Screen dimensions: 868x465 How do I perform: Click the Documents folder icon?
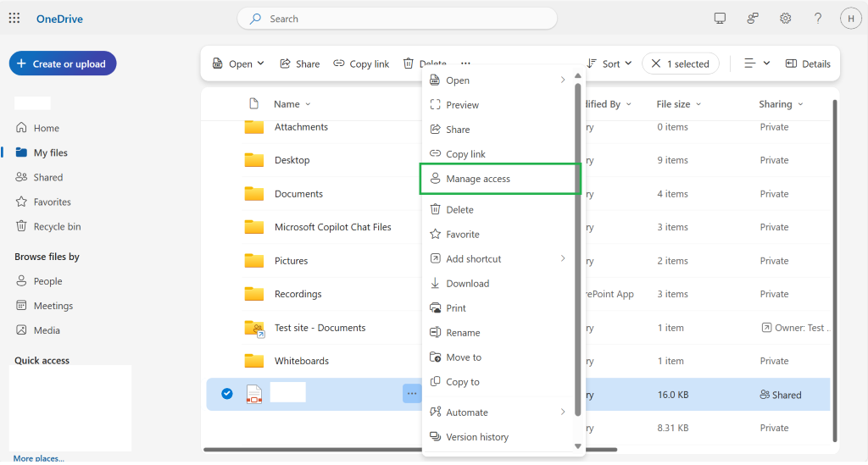254,194
